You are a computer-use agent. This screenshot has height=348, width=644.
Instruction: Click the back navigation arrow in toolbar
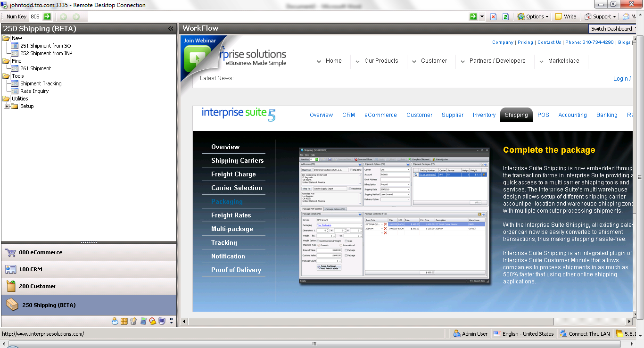(x=64, y=17)
